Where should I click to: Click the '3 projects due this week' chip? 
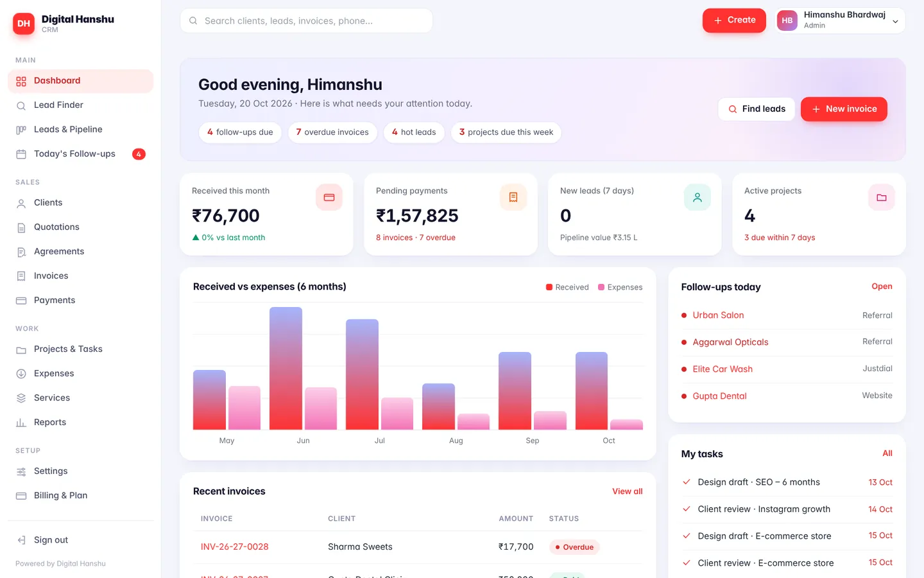(506, 132)
